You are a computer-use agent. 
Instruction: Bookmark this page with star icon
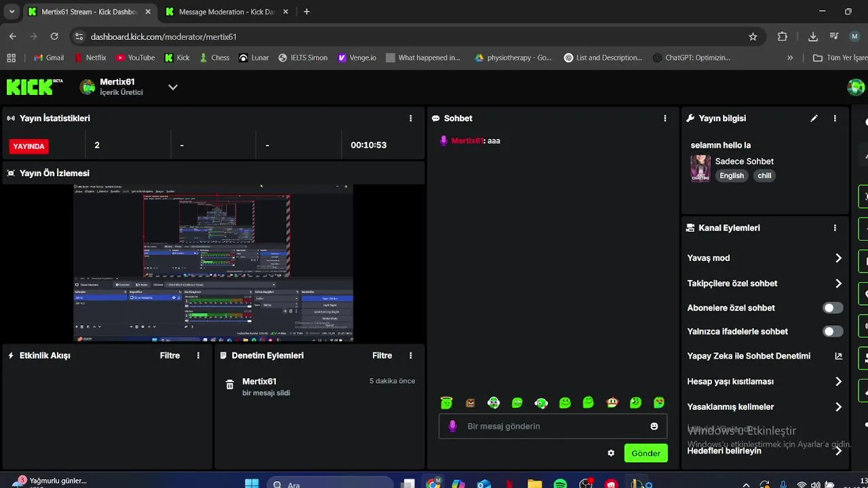[753, 37]
